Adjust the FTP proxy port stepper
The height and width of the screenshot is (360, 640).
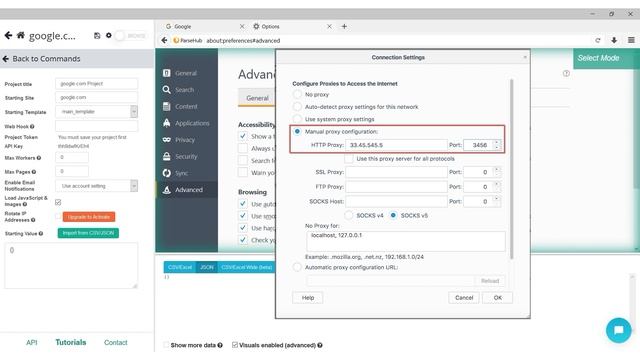click(x=497, y=187)
